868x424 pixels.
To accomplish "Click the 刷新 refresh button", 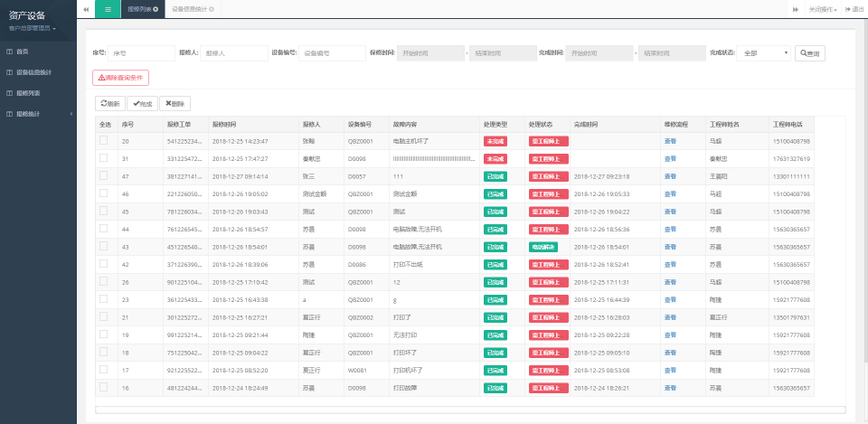I will (x=110, y=103).
